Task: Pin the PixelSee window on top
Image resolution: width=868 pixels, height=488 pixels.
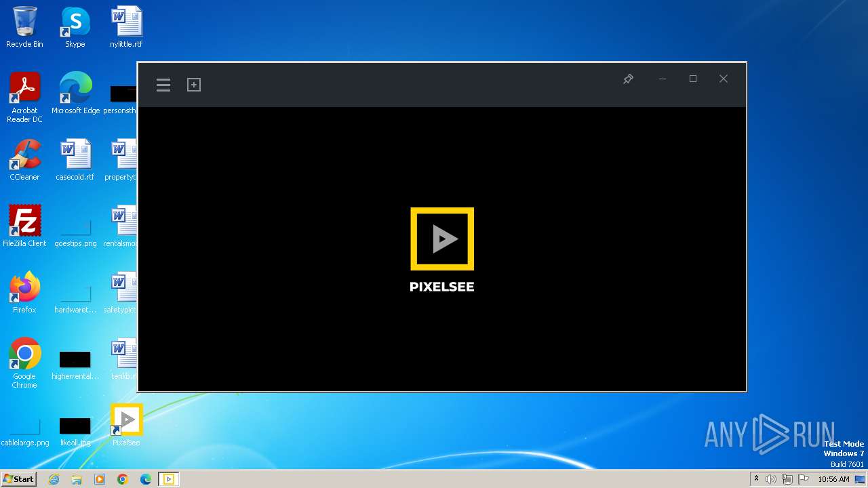Action: (628, 79)
